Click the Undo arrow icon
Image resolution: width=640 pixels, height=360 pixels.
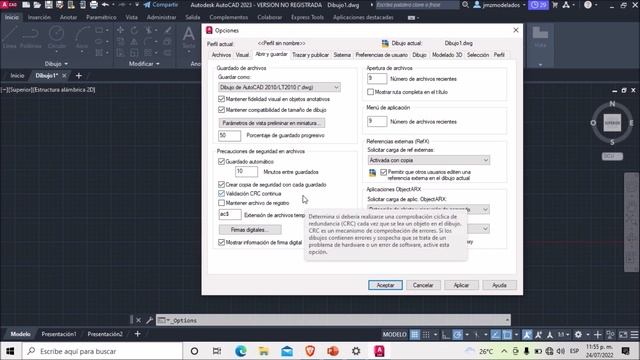105,5
